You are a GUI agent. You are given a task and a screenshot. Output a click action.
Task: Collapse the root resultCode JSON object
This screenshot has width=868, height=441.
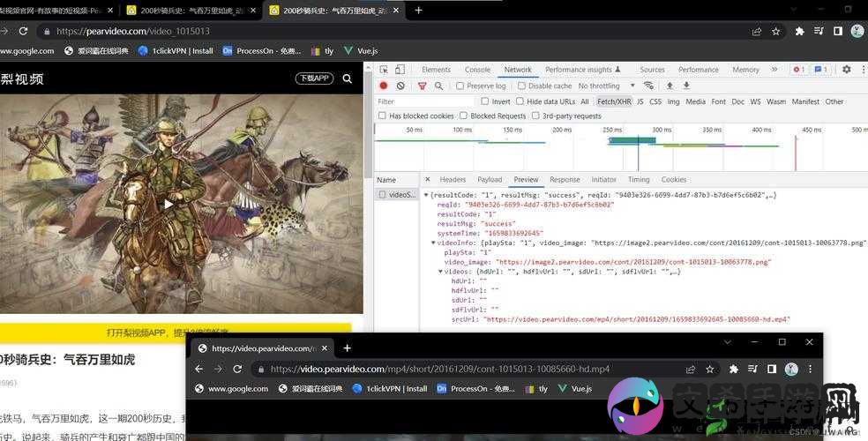[x=426, y=195]
